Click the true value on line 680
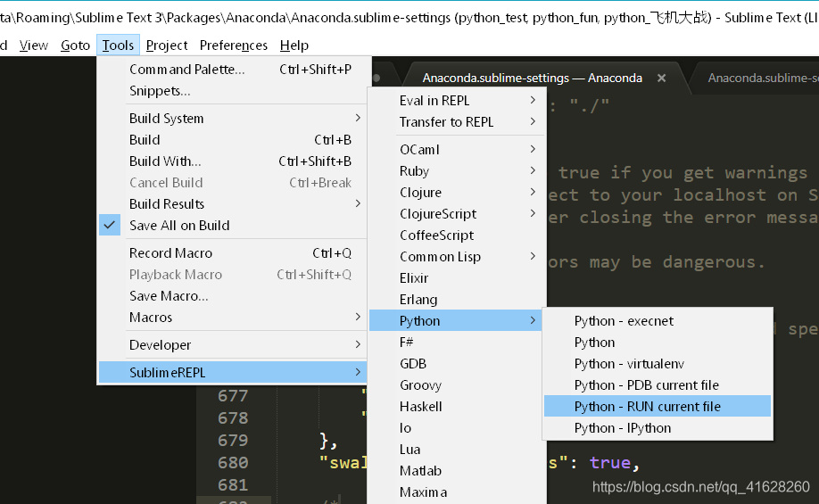Viewport: 819px width, 504px height. (609, 463)
